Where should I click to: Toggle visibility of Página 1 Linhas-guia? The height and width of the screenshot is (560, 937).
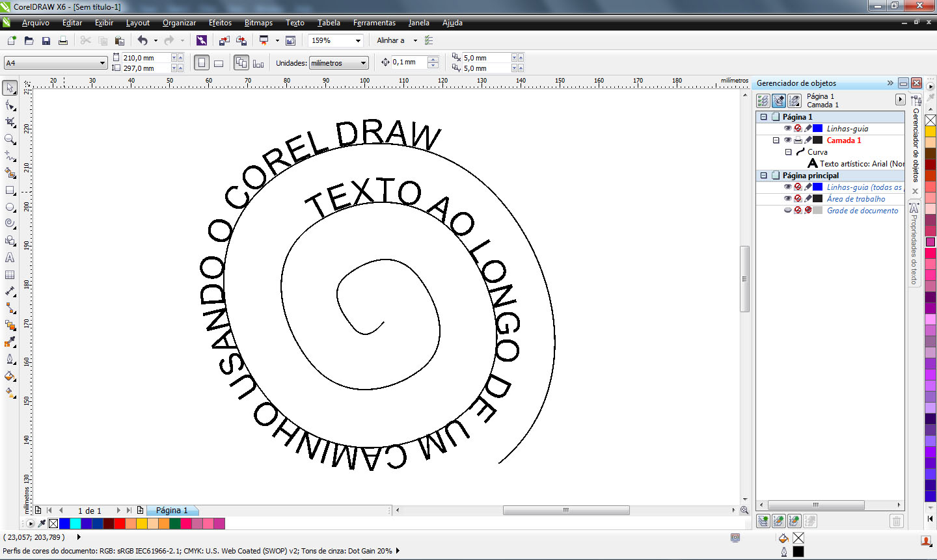click(787, 129)
